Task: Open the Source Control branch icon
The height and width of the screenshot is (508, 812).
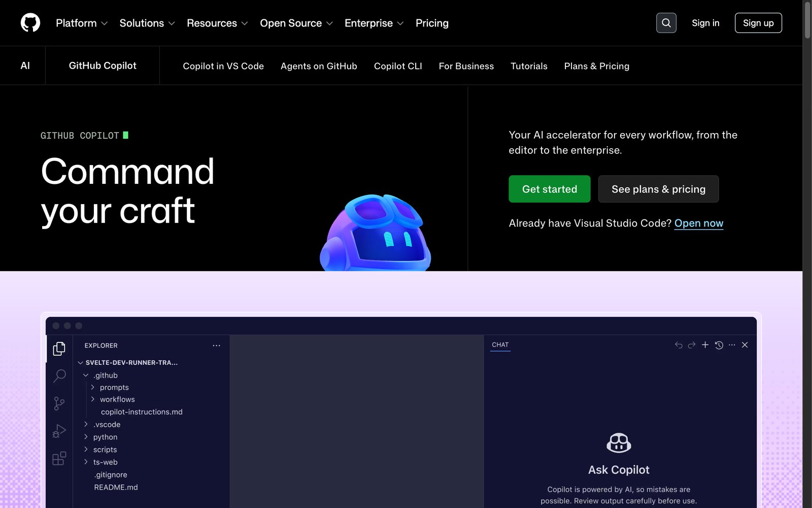Action: (59, 403)
